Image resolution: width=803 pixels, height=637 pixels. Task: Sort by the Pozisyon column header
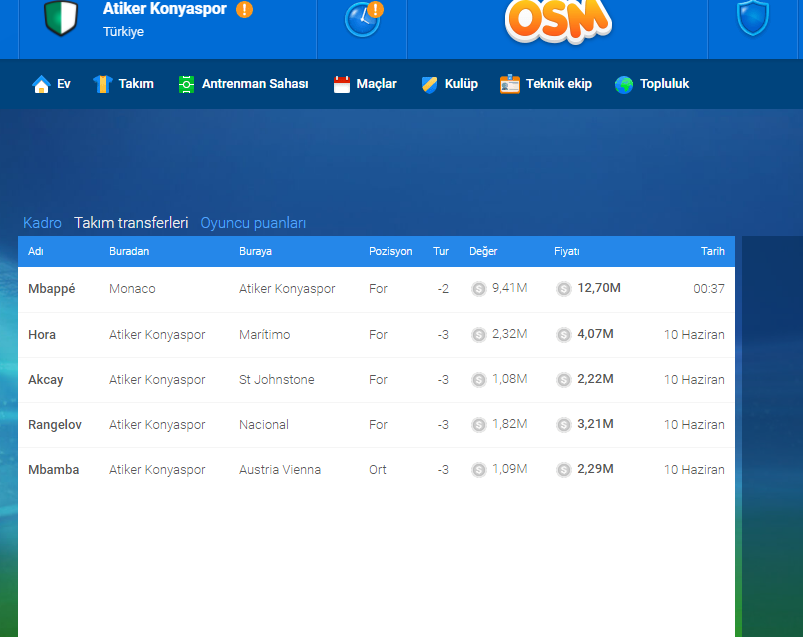pyautogui.click(x=391, y=251)
